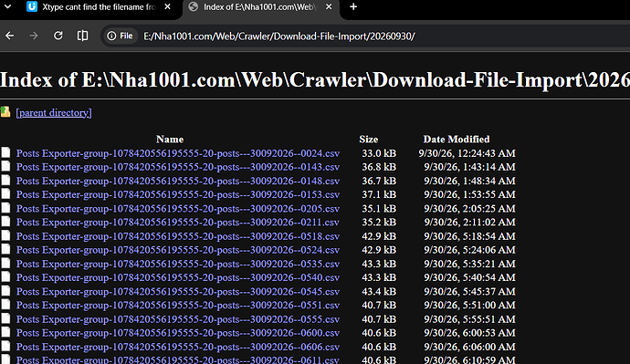
Task: Switch to the Xtype cant find filename tab
Action: (99, 6)
